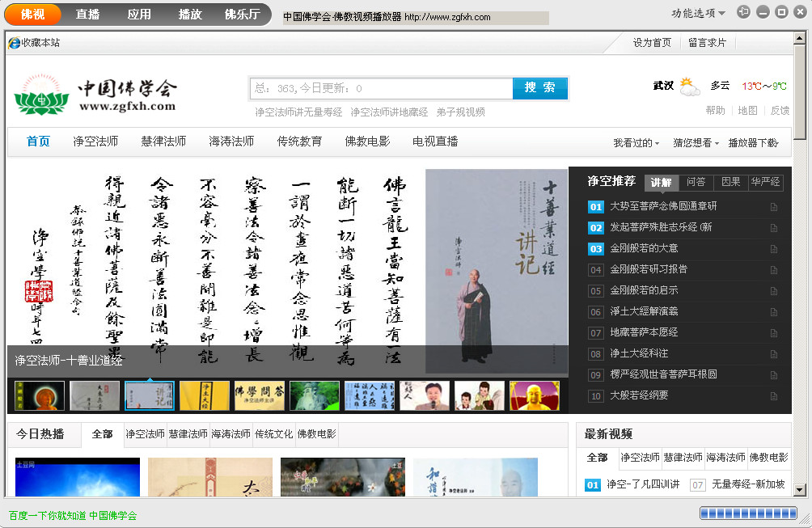Select 华严经 tab in 净空推荐
The image size is (812, 528).
point(765,182)
